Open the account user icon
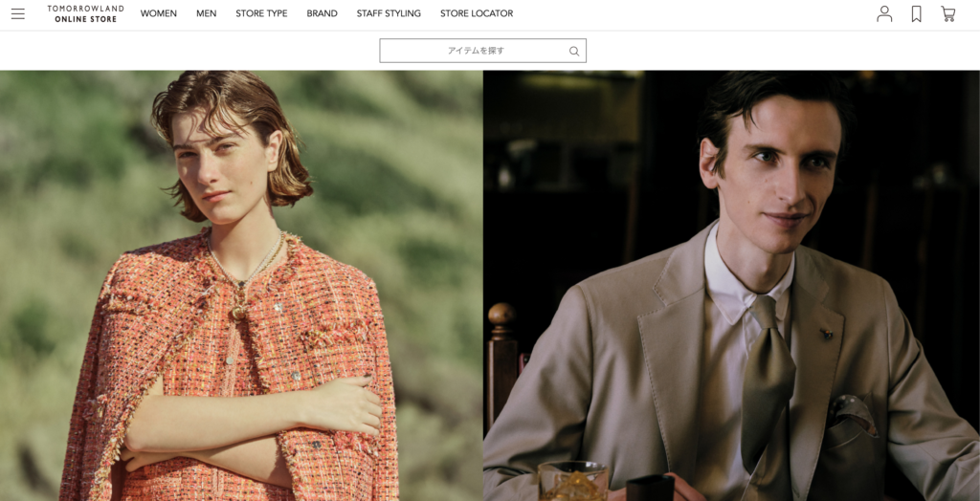This screenshot has height=501, width=980. pos(884,13)
